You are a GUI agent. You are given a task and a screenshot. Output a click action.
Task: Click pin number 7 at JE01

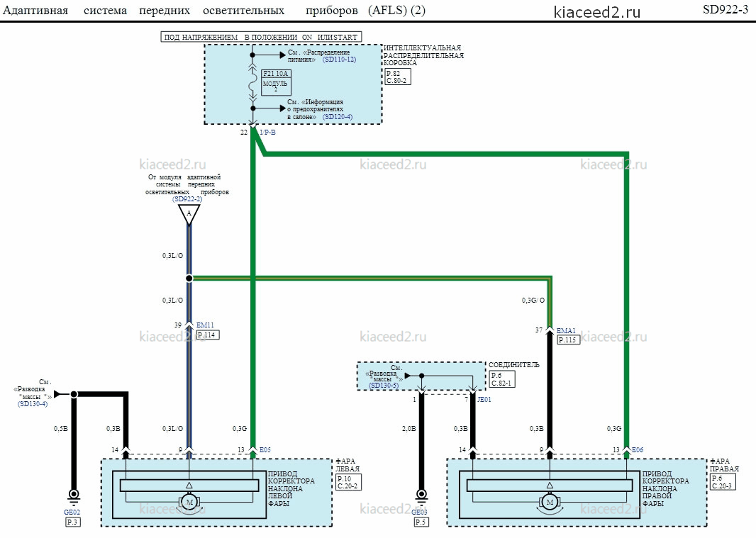coord(466,400)
